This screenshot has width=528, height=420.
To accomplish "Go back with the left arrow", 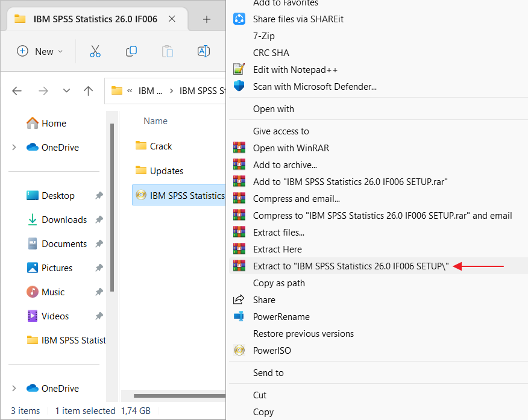I will (17, 91).
